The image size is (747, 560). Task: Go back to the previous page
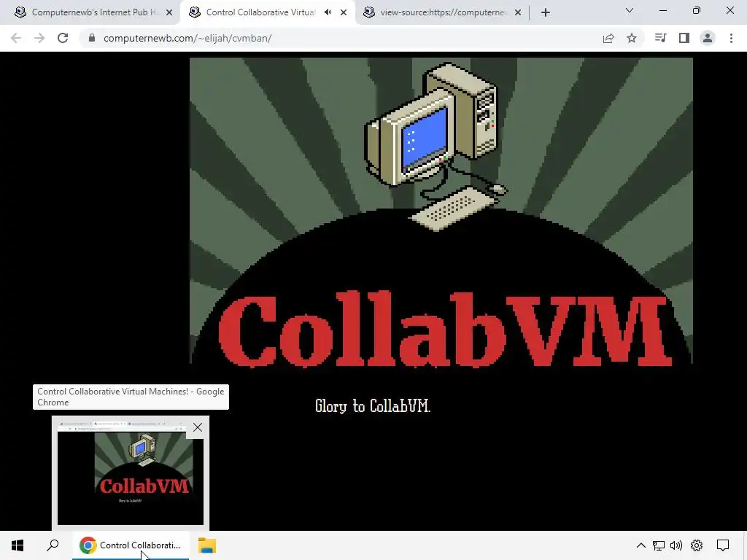click(x=16, y=38)
